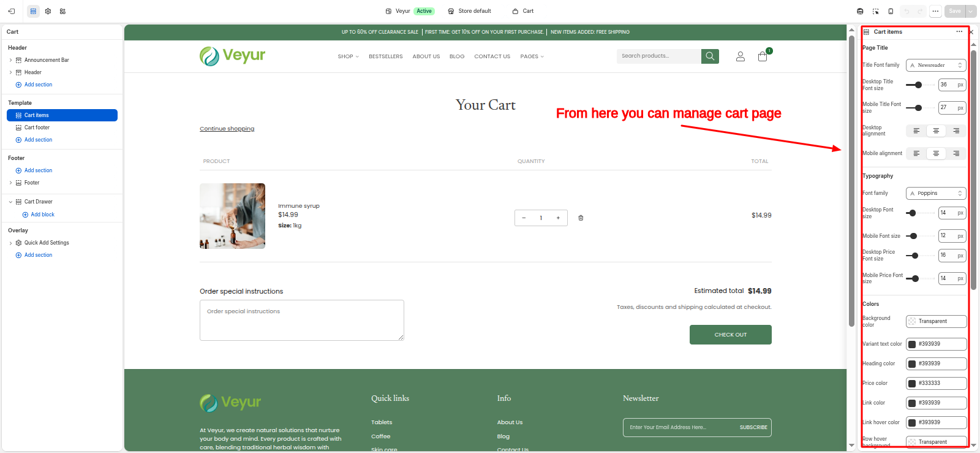The height and width of the screenshot is (453, 980).
Task: Set Desktop alignment to left
Action: coord(916,131)
